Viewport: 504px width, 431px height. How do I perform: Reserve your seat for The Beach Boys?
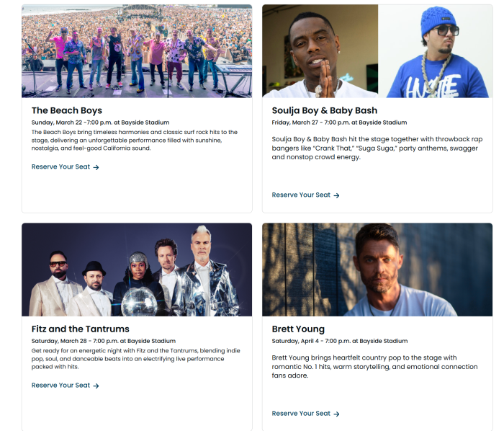click(66, 167)
